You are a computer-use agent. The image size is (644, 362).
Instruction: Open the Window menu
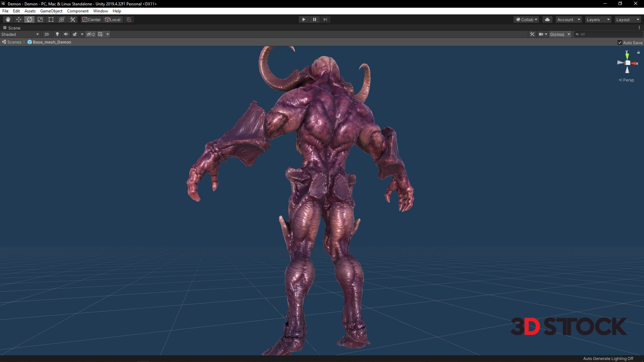(x=100, y=11)
